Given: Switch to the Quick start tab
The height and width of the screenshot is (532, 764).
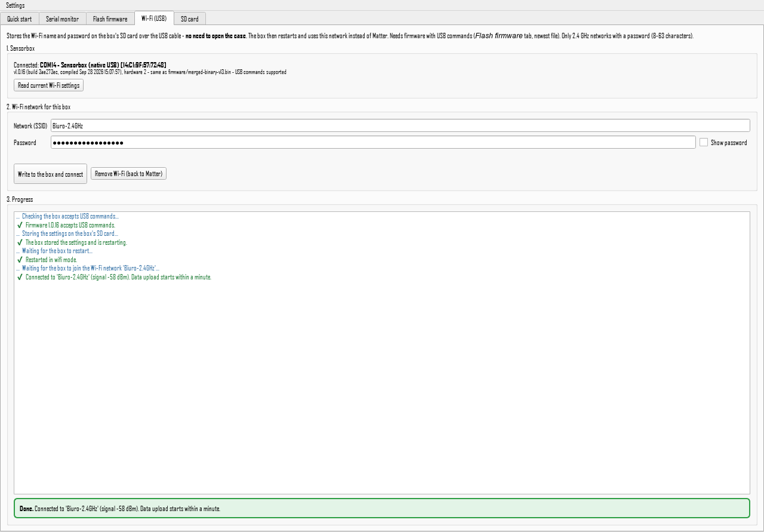Looking at the screenshot, I should click(20, 19).
